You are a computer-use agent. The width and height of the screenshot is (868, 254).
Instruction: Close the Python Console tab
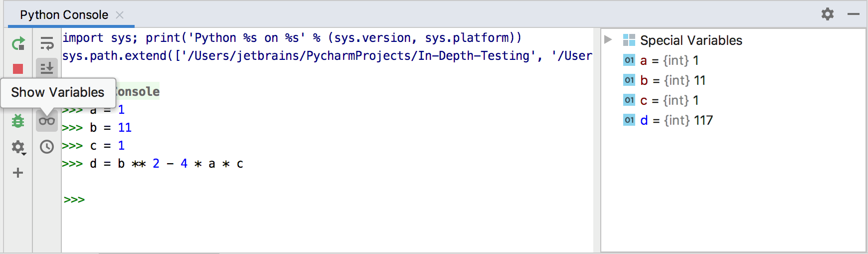[120, 15]
